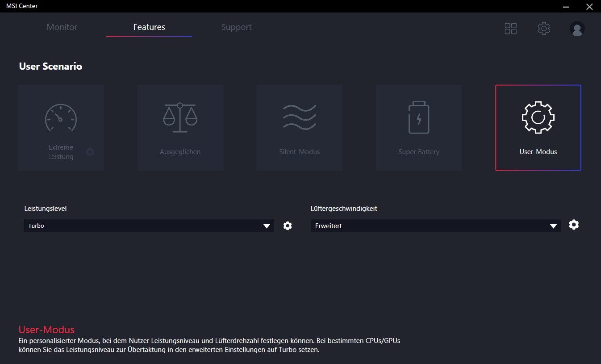Viewport: 601px width, 364px height.
Task: Click the red User-Modus description heading
Action: click(46, 330)
